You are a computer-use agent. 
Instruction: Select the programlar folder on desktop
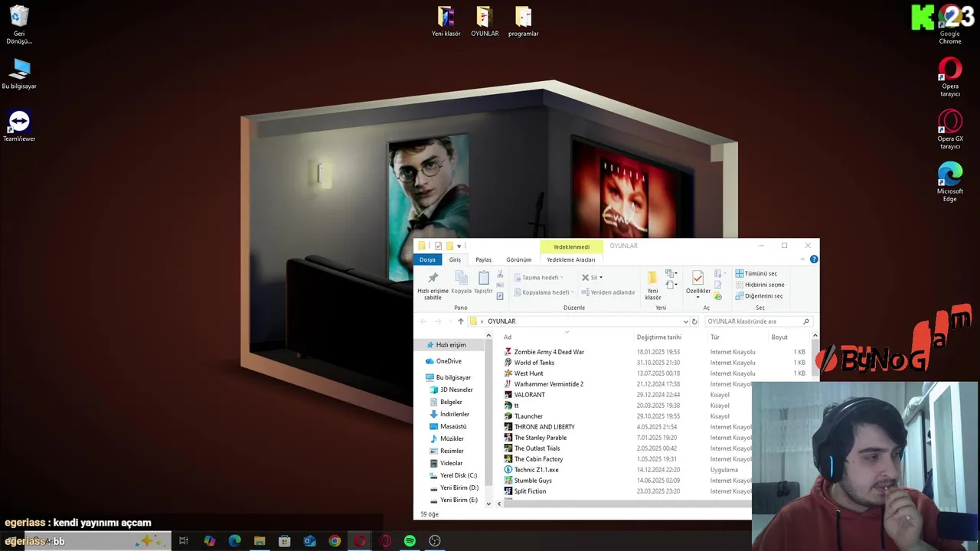[x=523, y=22]
